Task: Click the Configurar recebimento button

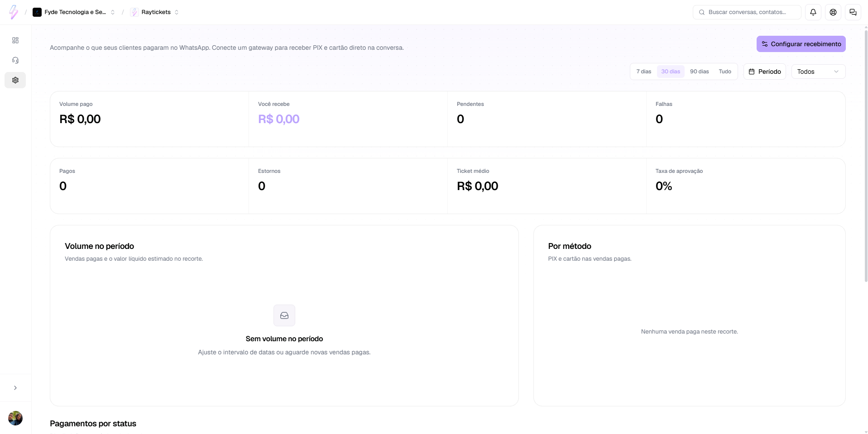Action: point(801,44)
